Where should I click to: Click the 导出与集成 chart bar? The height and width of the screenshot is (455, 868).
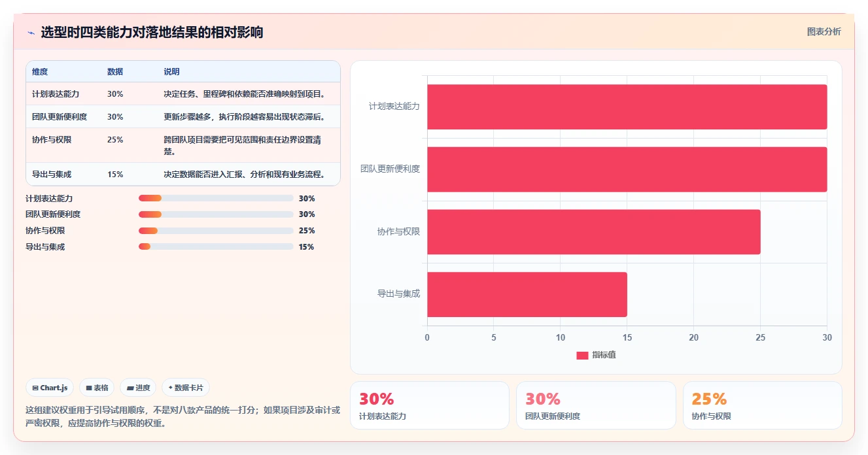click(x=527, y=295)
